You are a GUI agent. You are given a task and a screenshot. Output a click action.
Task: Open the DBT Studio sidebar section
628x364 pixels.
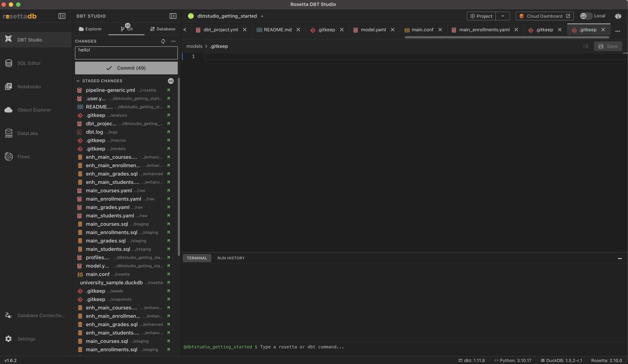[35, 40]
